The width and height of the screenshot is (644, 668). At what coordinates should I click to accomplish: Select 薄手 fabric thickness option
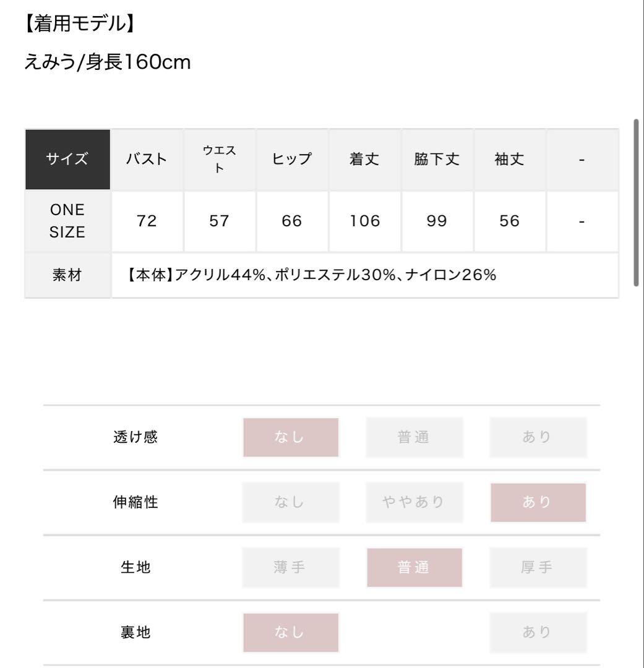click(291, 567)
